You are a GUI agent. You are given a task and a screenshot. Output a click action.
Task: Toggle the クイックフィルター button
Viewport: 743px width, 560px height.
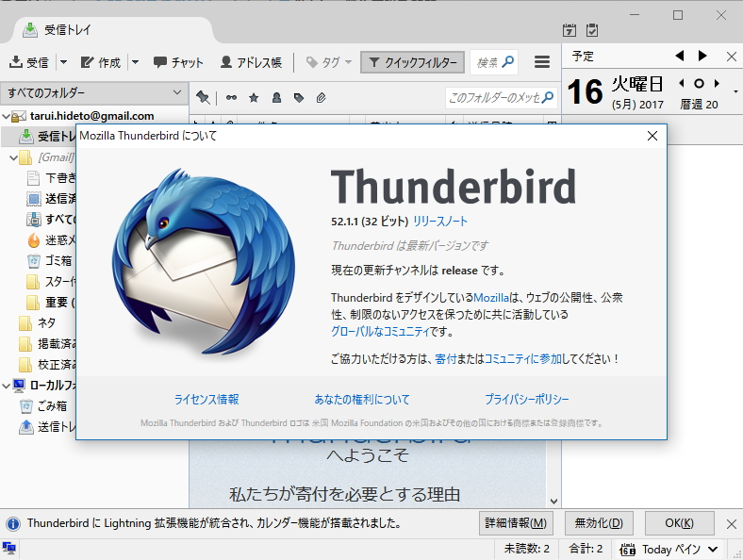[412, 62]
